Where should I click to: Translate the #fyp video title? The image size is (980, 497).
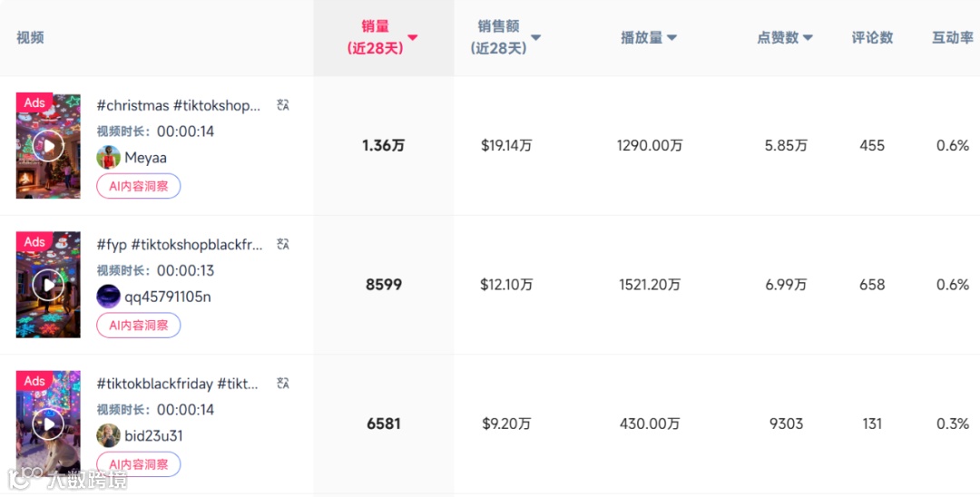point(283,244)
